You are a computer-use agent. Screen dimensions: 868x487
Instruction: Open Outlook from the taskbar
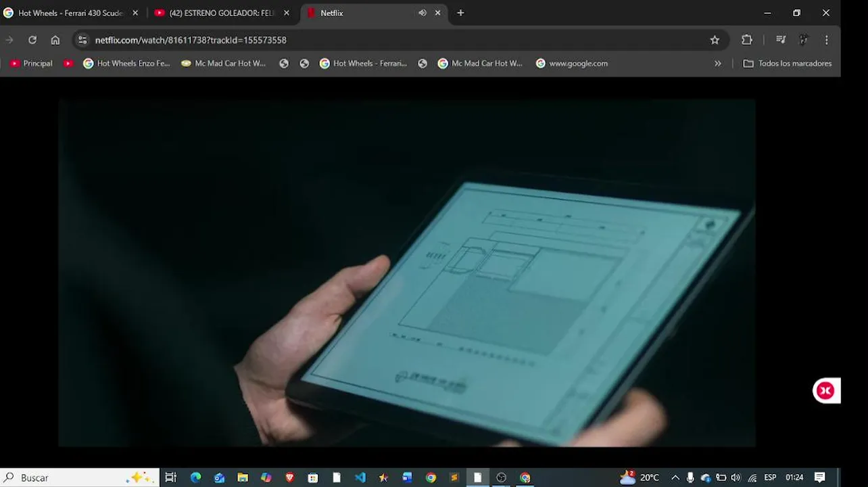[219, 478]
